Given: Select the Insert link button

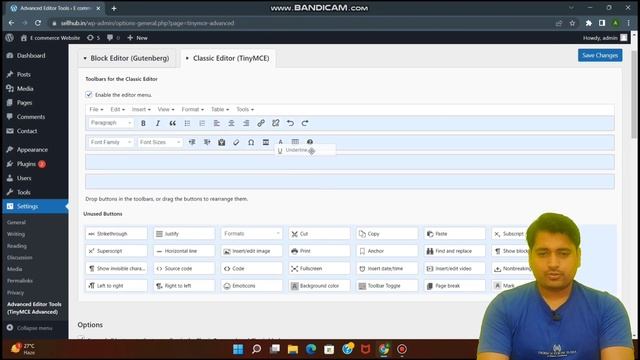Looking at the screenshot, I should [x=261, y=123].
